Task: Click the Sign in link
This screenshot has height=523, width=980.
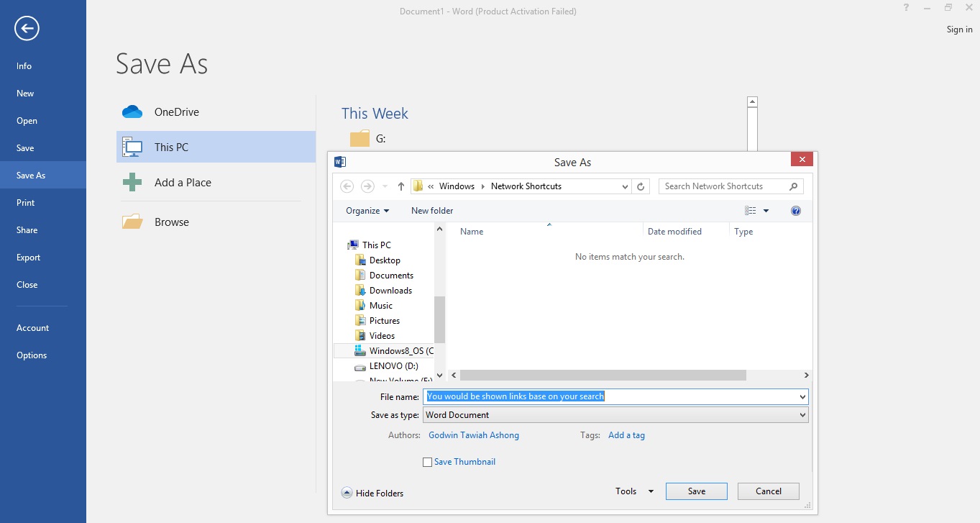Action: tap(959, 29)
